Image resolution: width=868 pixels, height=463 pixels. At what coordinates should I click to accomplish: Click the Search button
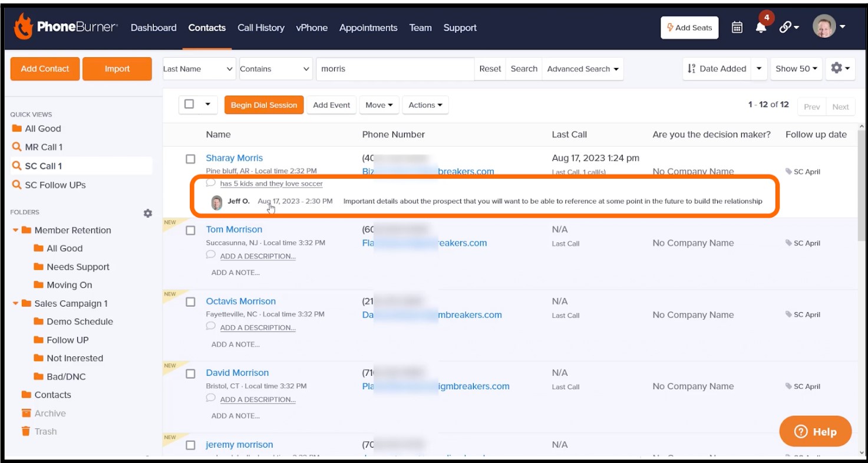(524, 68)
